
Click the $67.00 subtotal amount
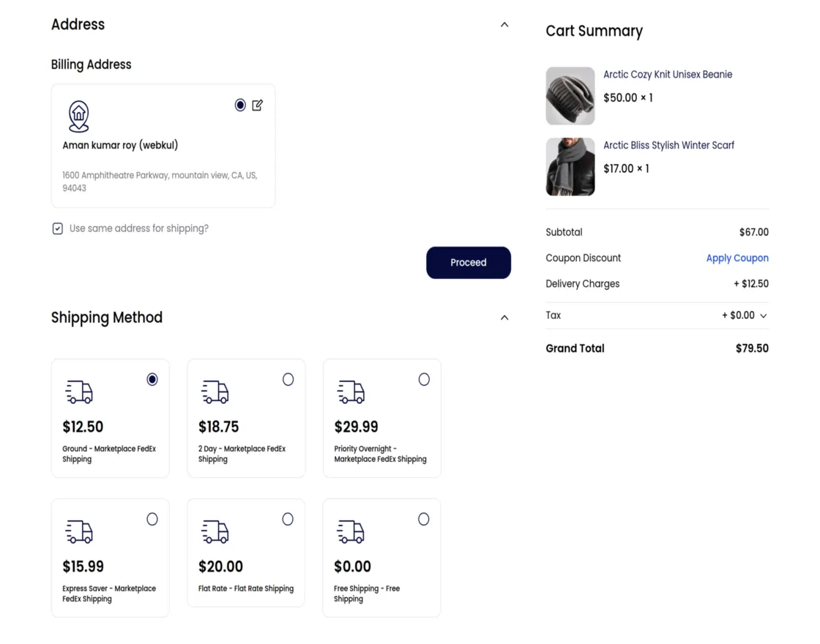[753, 232]
